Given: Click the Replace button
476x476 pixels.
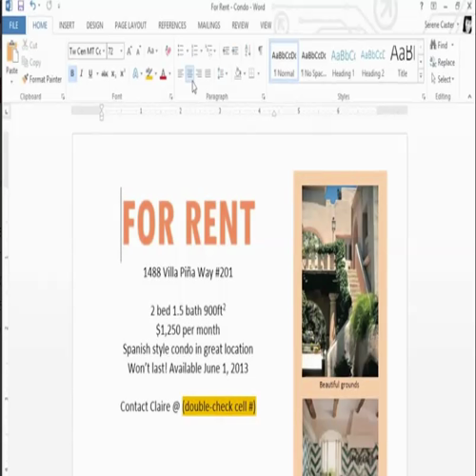Looking at the screenshot, I should [443, 62].
